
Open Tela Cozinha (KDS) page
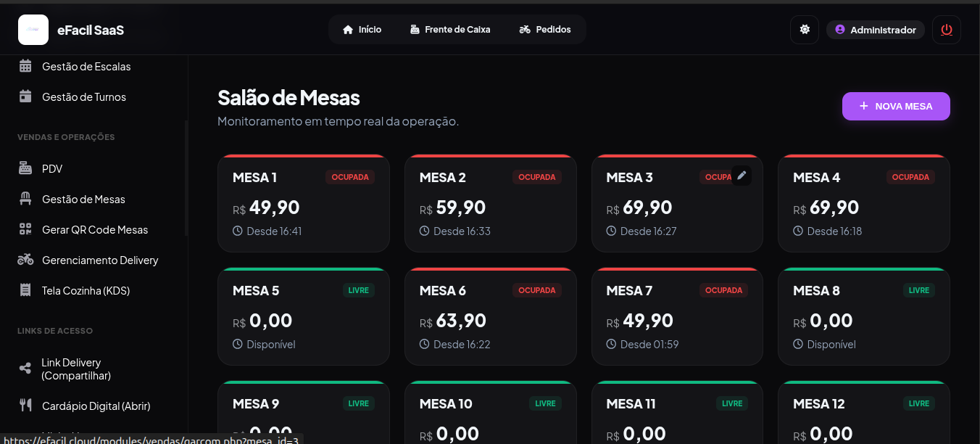click(x=86, y=291)
